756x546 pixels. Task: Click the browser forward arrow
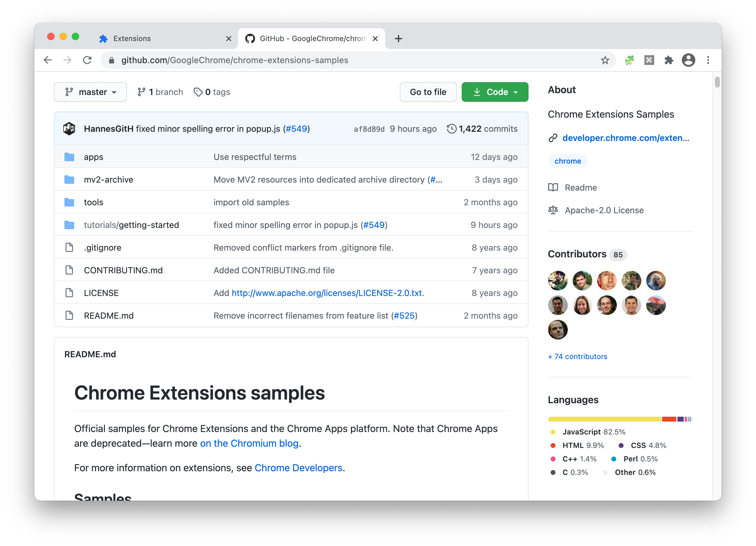click(x=68, y=60)
